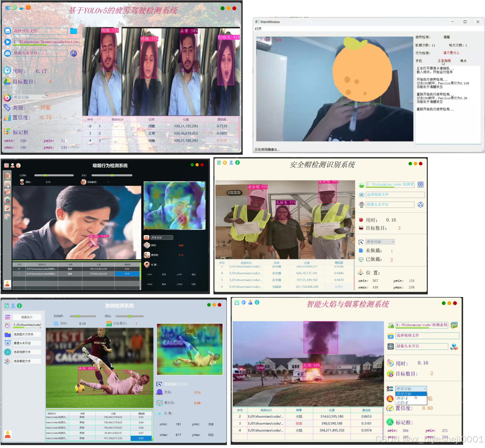Open the 打开 menu in MainWindow
The image size is (485, 448).
pyautogui.click(x=258, y=29)
